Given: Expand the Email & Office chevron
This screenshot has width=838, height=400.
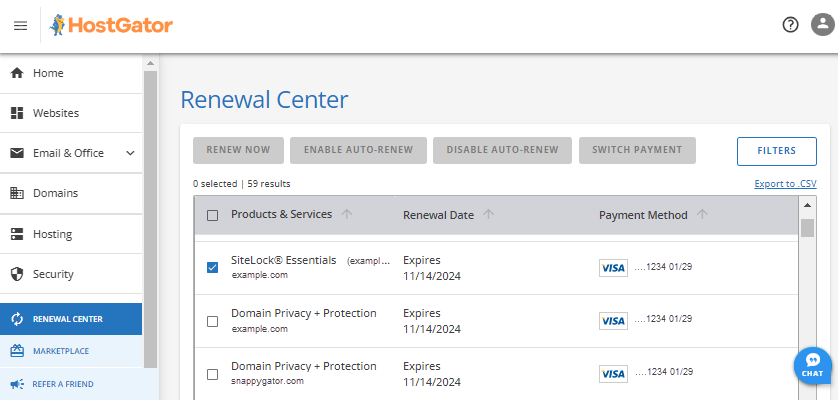Looking at the screenshot, I should tap(130, 153).
